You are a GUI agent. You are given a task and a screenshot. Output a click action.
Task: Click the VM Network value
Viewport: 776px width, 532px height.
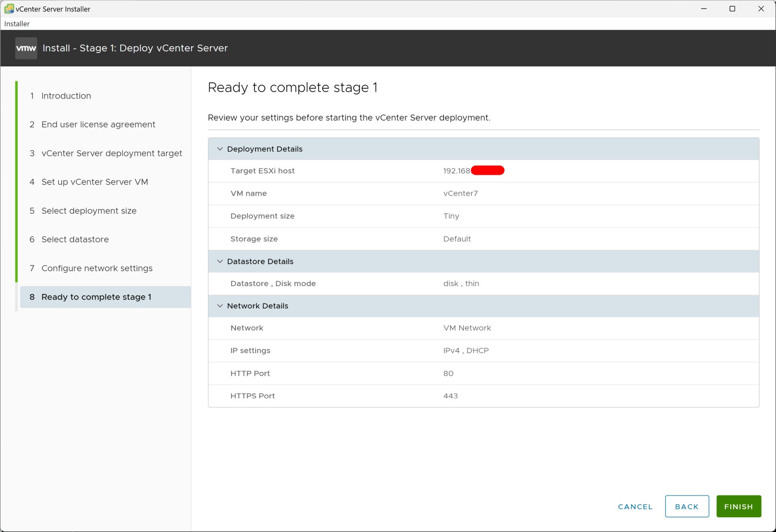pyautogui.click(x=467, y=328)
